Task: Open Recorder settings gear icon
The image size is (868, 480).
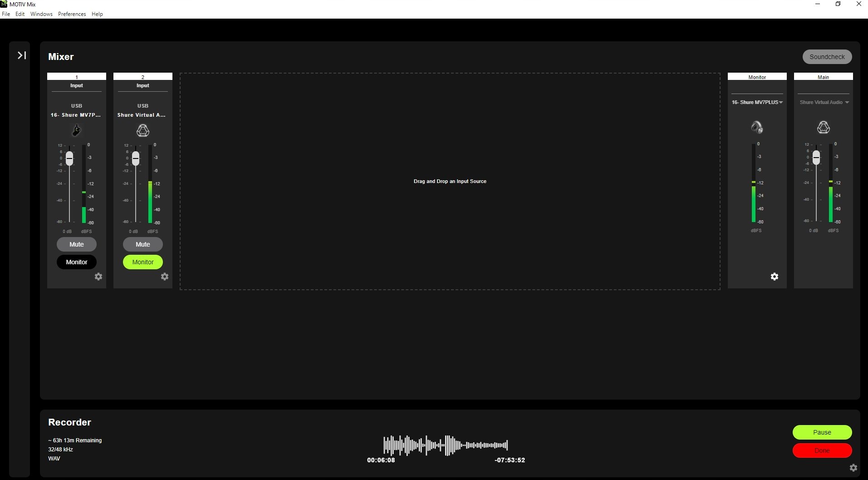Action: pos(853,468)
